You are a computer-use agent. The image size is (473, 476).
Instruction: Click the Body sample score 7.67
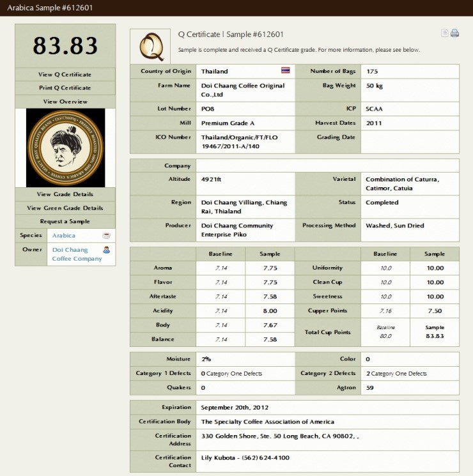coord(270,325)
